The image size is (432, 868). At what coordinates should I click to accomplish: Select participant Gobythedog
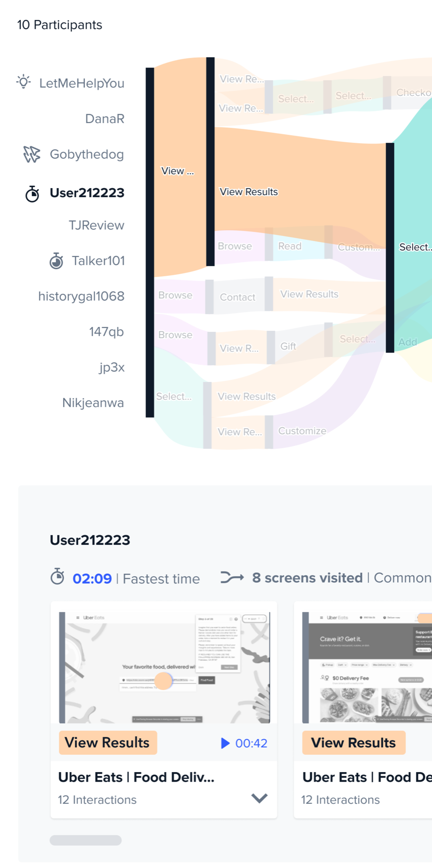coord(87,154)
